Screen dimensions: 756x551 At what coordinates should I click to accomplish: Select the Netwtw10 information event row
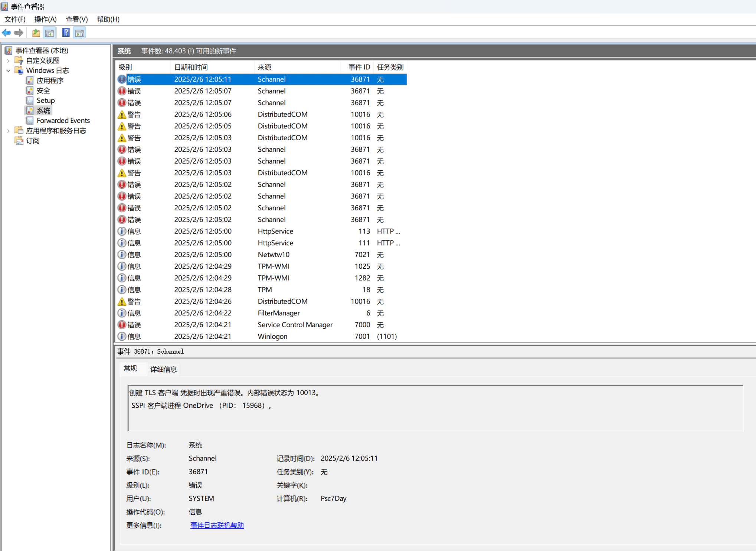[x=274, y=255]
